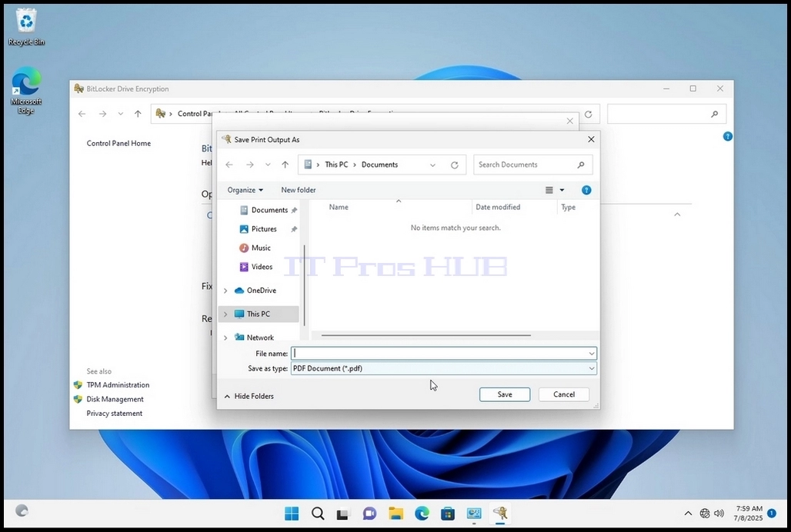791x532 pixels.
Task: Open the Organize menu
Action: coord(245,190)
